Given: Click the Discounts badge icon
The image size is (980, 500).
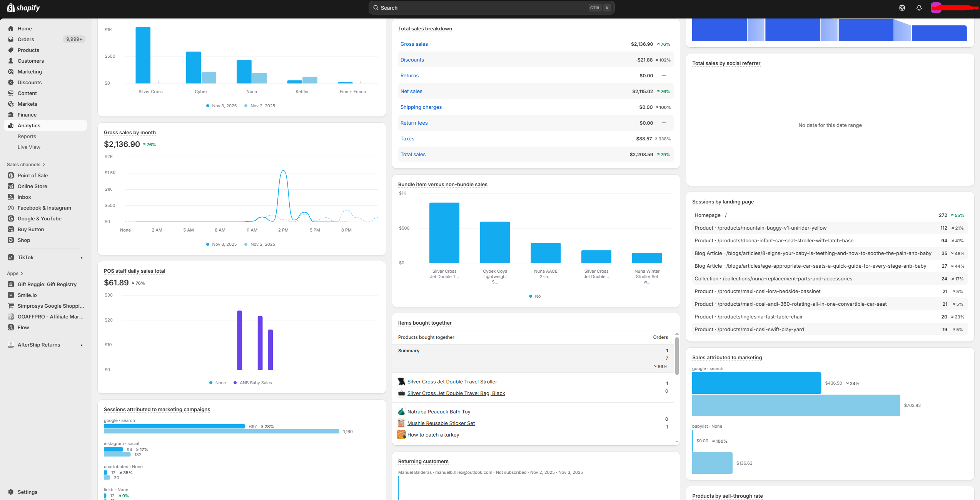Looking at the screenshot, I should (x=11, y=82).
